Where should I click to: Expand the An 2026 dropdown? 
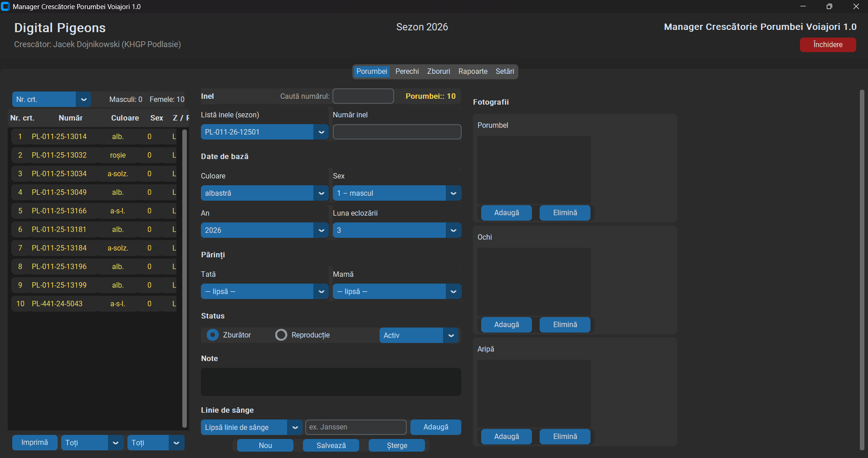tap(264, 230)
